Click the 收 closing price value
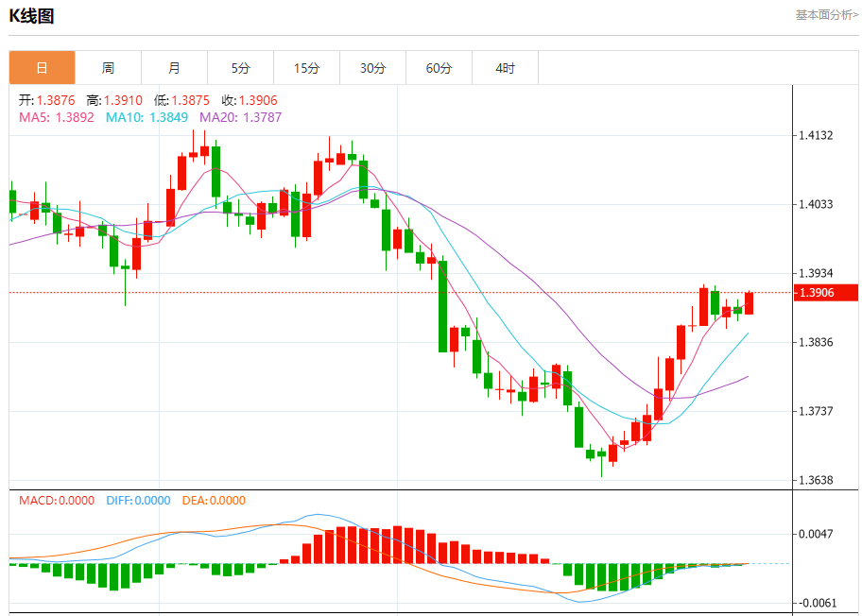The height and width of the screenshot is (616, 862). tap(250, 100)
